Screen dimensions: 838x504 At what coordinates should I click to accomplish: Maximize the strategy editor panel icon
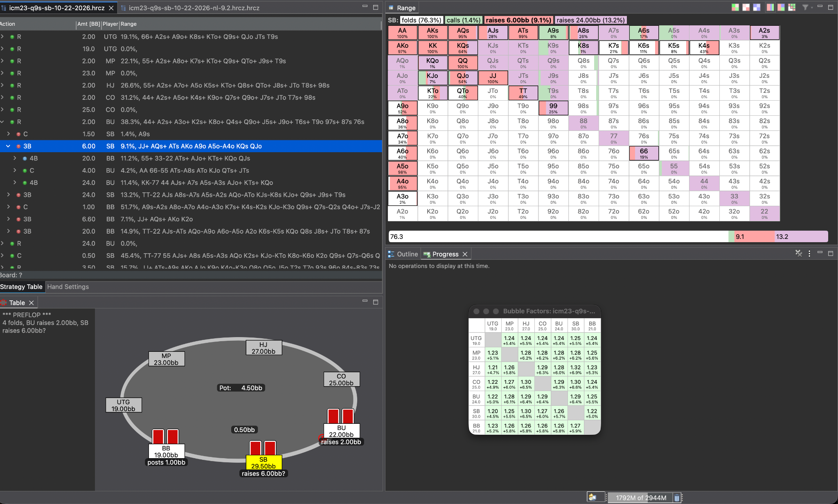click(x=376, y=7)
